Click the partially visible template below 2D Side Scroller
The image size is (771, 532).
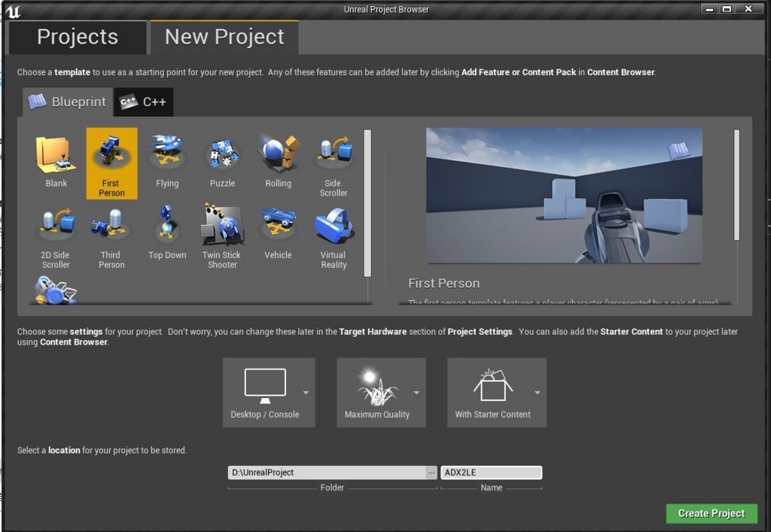56,290
